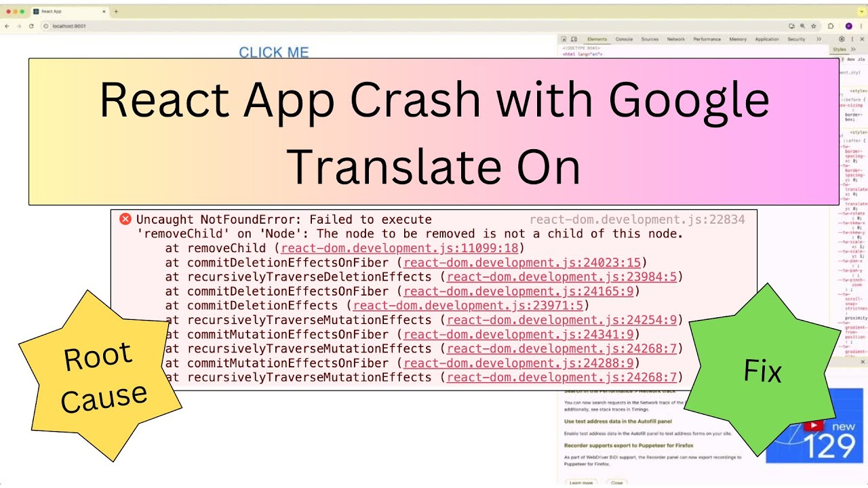Switch to the Application tab
868x488 pixels.
click(x=767, y=39)
